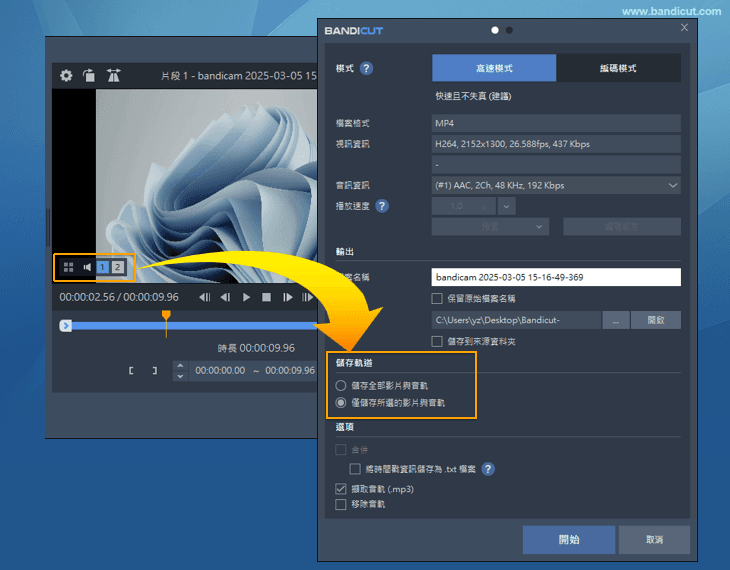Select audio track 2 button
The image size is (730, 570).
point(118,267)
